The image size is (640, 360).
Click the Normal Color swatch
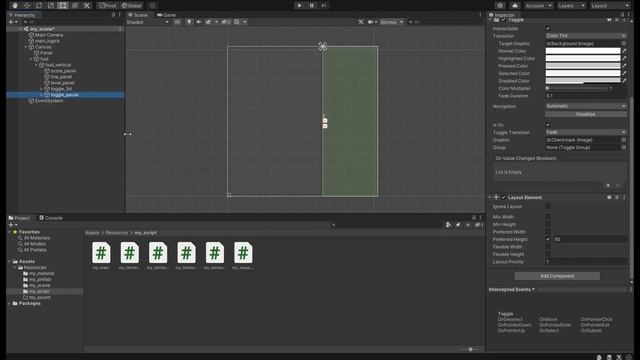583,51
